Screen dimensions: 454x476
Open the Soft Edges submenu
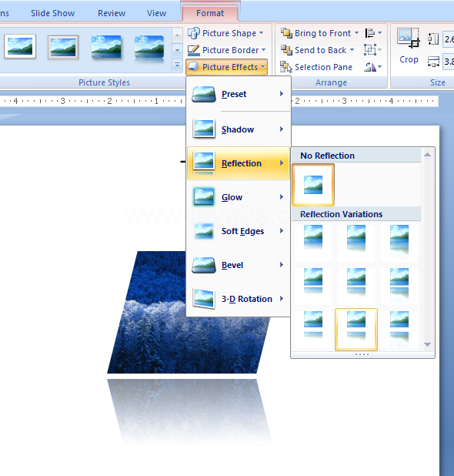point(239,231)
